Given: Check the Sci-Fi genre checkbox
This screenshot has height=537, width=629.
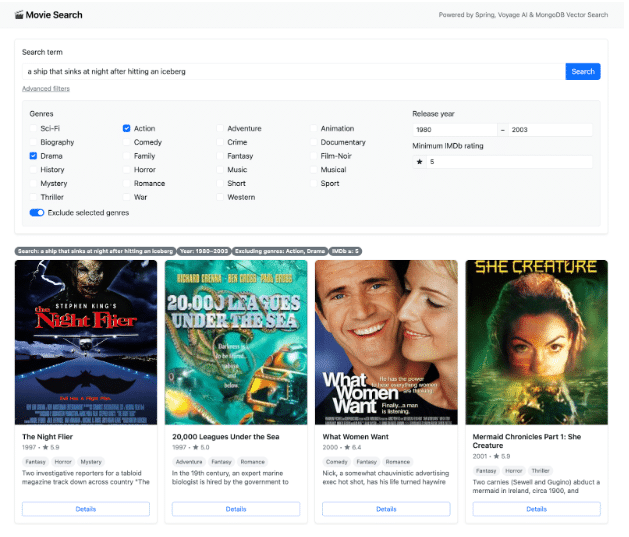Looking at the screenshot, I should pos(33,129).
